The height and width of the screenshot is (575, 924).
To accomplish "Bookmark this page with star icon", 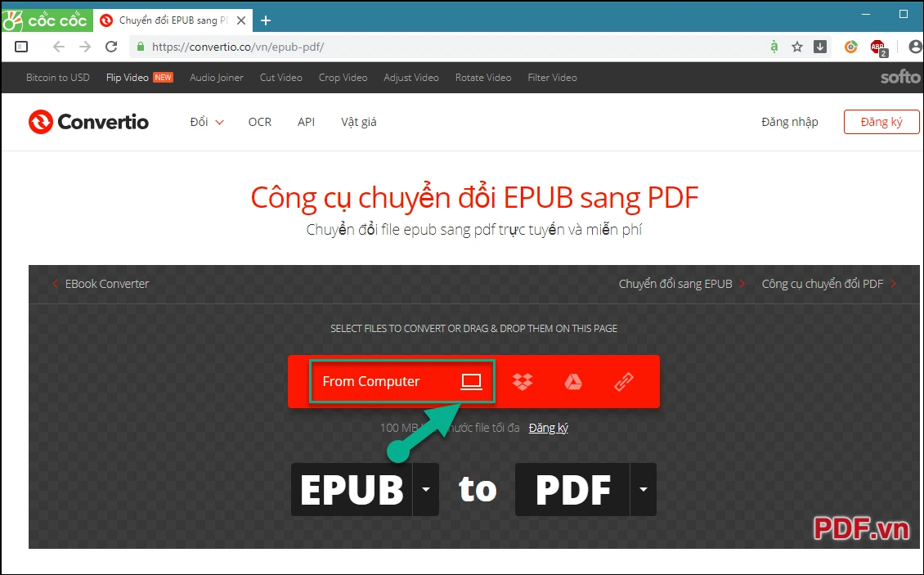I will (797, 47).
